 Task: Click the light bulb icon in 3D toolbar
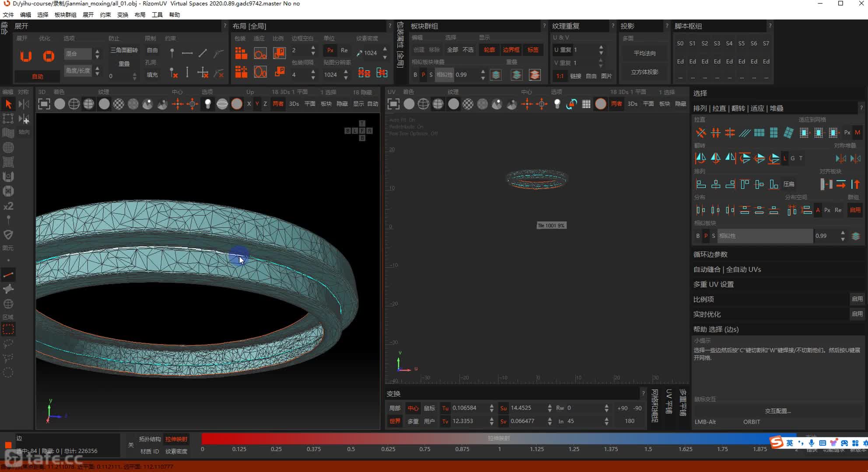[207, 104]
